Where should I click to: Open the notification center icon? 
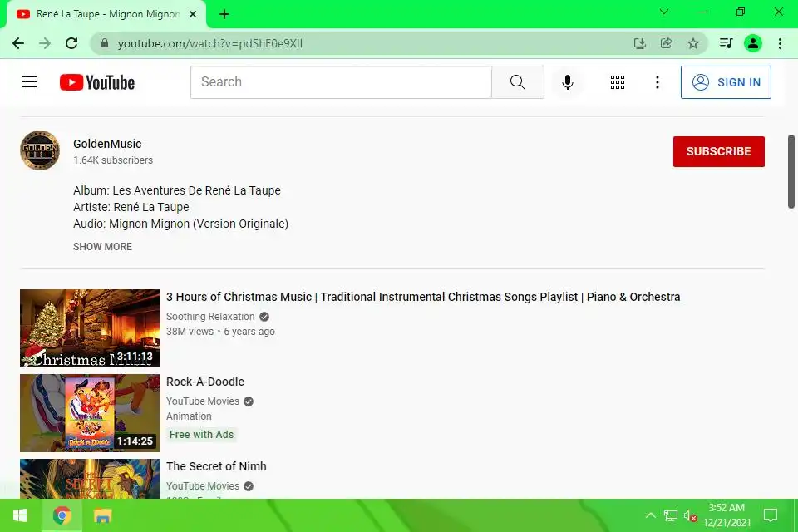pos(771,515)
